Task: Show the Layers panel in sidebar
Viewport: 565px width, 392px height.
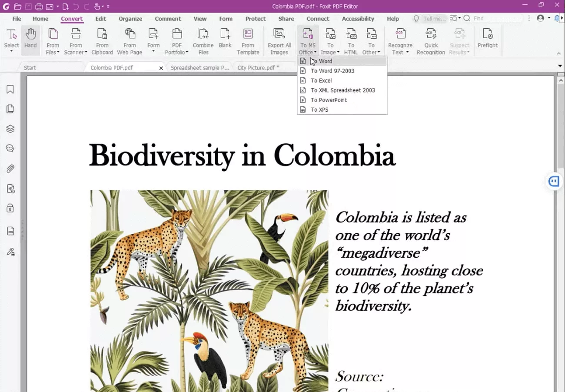Action: (x=10, y=129)
